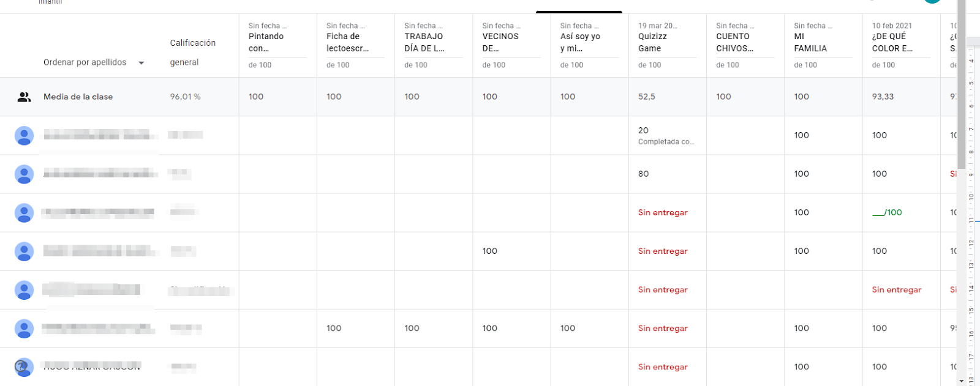Click the 'Sin entregar' cell under ¿DE QUÉ COLOR
980x386 pixels.
[x=897, y=290]
